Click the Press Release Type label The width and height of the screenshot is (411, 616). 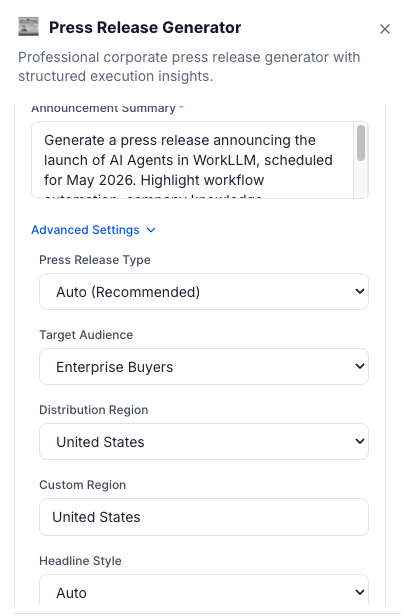point(95,260)
